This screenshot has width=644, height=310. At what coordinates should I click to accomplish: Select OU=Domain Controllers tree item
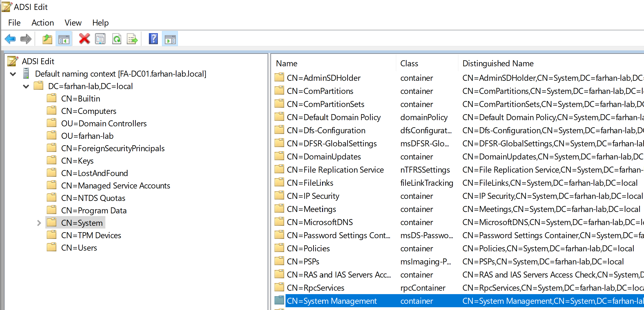pyautogui.click(x=104, y=124)
